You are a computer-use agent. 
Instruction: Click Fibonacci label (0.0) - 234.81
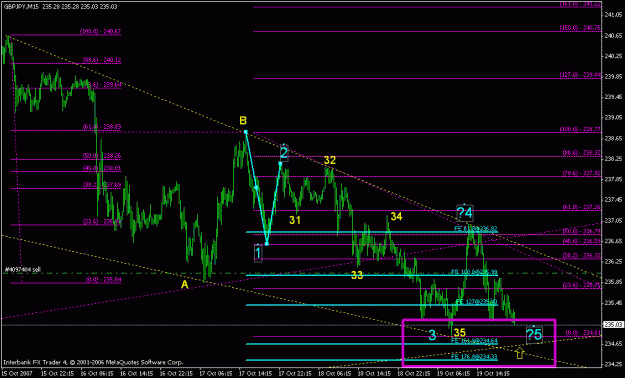tap(583, 333)
